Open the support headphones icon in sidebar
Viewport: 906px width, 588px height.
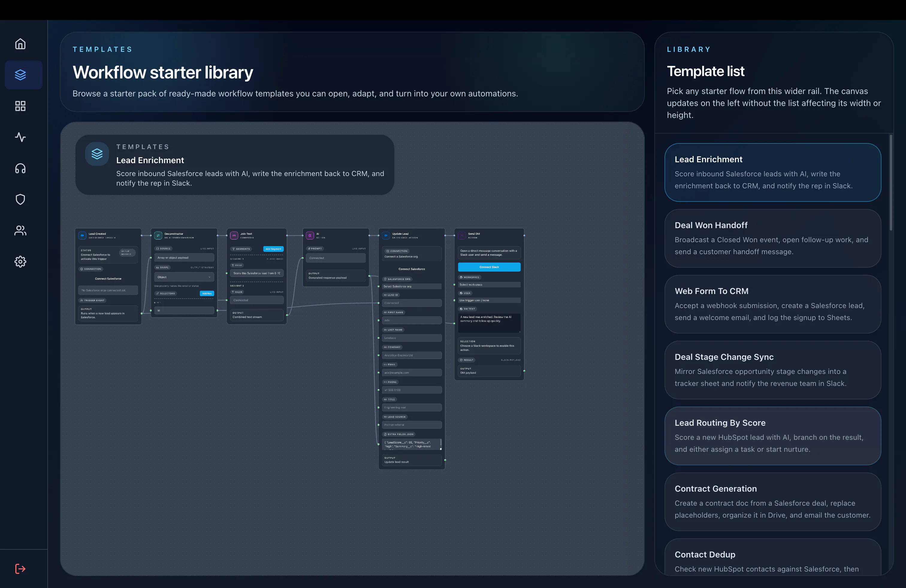click(20, 168)
